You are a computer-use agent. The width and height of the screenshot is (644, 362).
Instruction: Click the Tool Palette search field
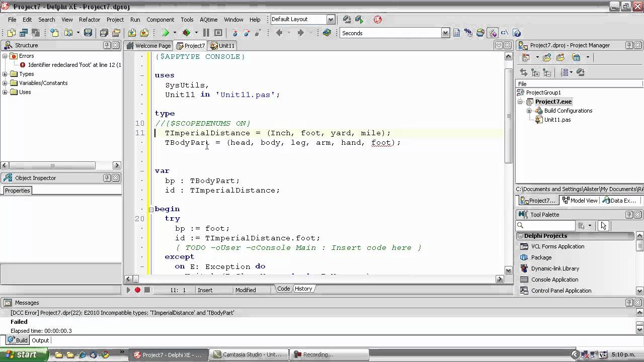tap(545, 226)
